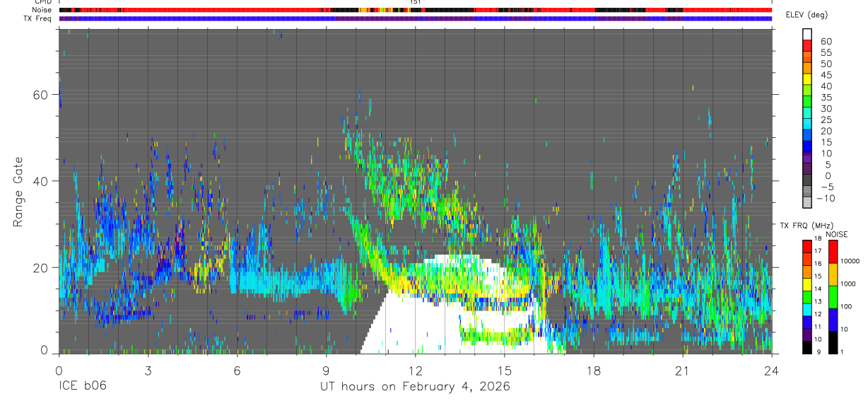The image size is (868, 401).
Task: Click the ELEV swatch between -5 and 0
Action: (x=808, y=180)
